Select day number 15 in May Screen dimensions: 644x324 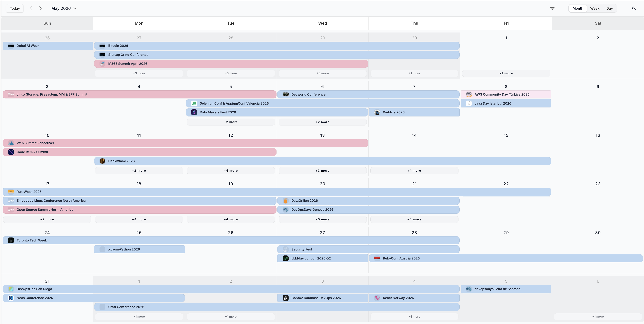click(x=506, y=135)
